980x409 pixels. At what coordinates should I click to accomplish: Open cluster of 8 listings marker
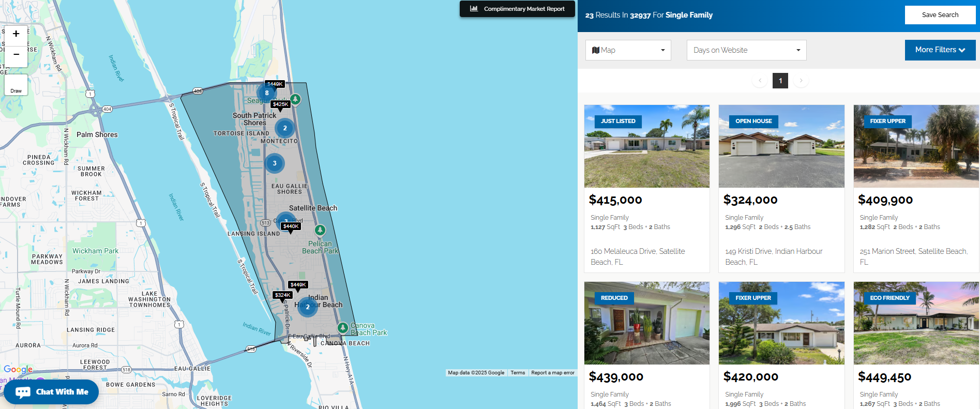pyautogui.click(x=267, y=93)
